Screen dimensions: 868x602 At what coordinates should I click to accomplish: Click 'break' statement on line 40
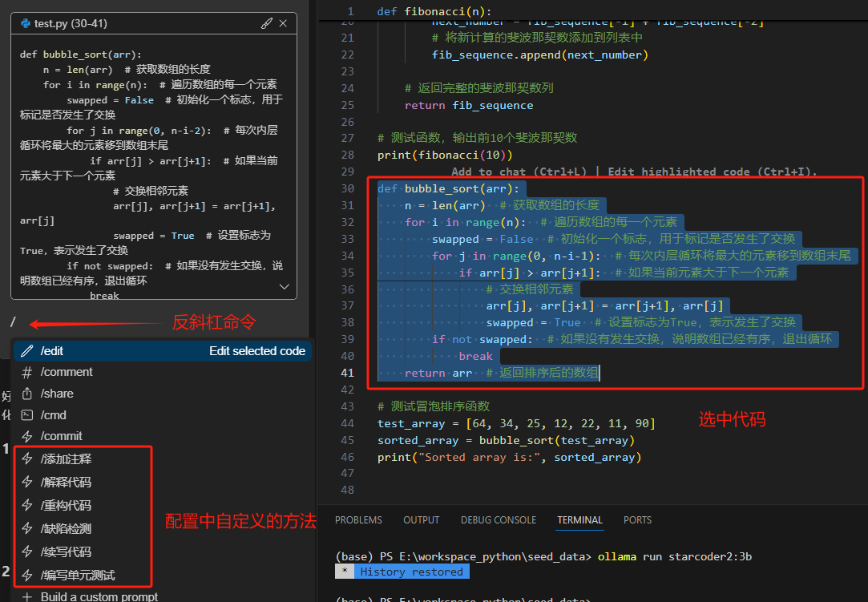(x=475, y=356)
